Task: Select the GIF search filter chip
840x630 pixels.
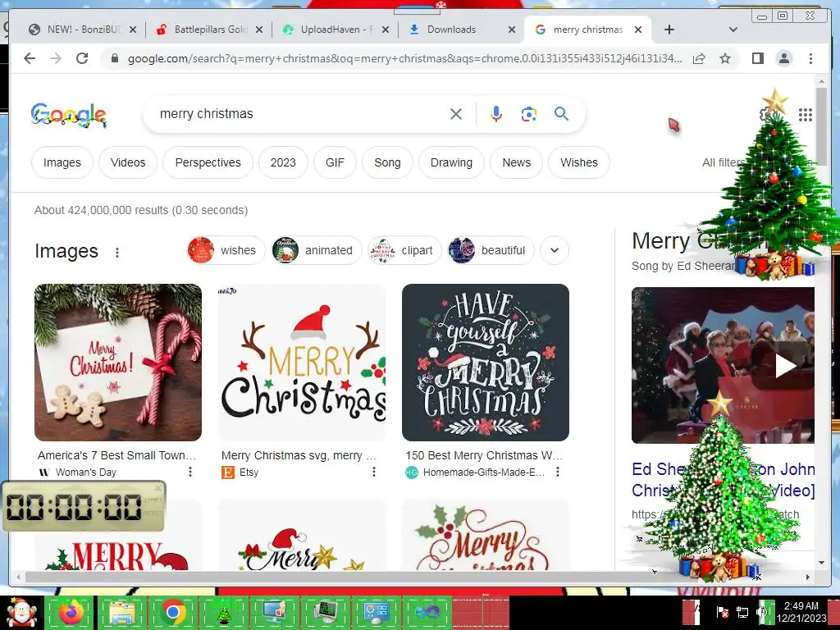Action: tap(335, 162)
